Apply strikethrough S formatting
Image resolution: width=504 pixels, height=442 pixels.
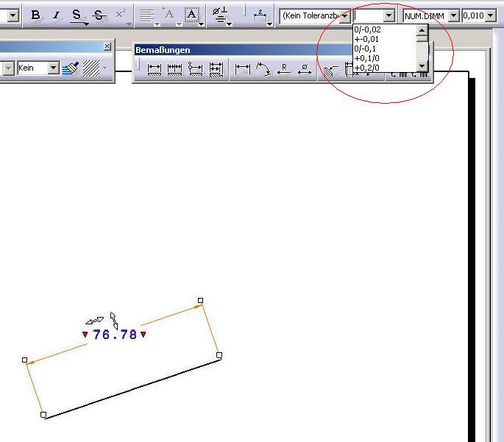click(99, 15)
